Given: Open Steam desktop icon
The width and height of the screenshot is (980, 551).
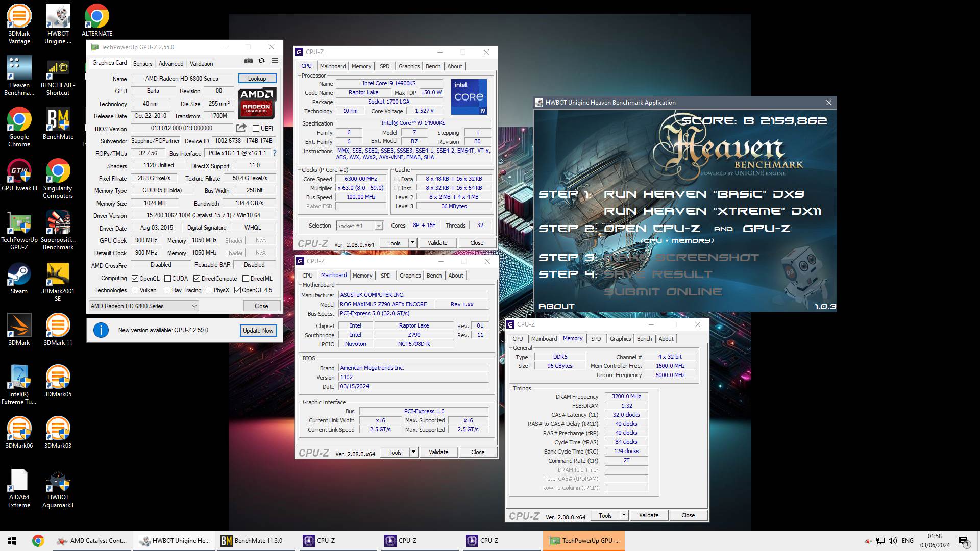Looking at the screenshot, I should coord(19,278).
